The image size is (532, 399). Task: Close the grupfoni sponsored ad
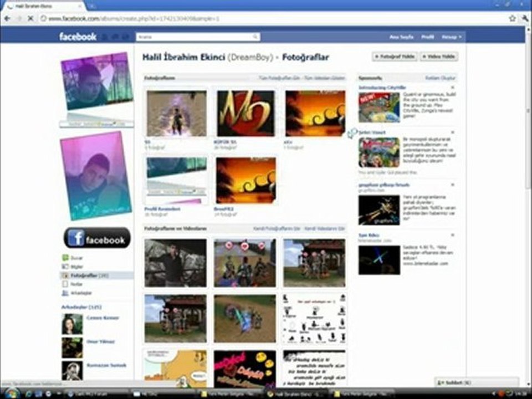453,185
